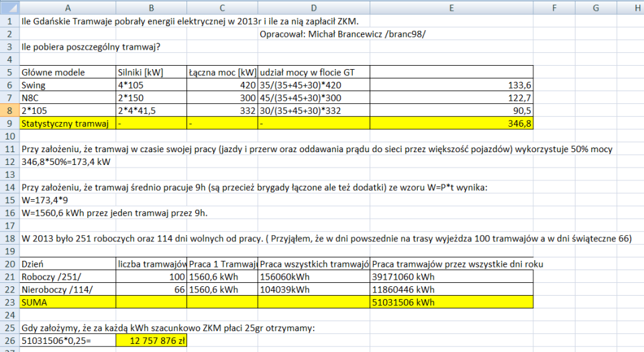Screen dimensions: 644x352
Task: Select row 9 header
Action: click(9, 123)
